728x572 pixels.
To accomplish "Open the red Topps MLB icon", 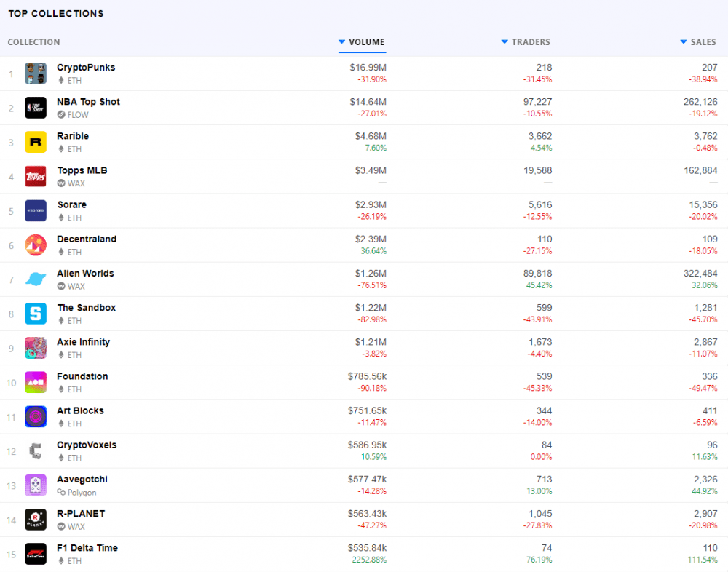I will click(36, 177).
